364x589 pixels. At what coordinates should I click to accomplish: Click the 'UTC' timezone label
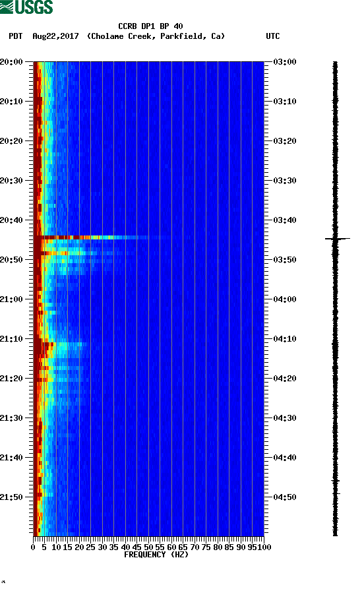273,36
